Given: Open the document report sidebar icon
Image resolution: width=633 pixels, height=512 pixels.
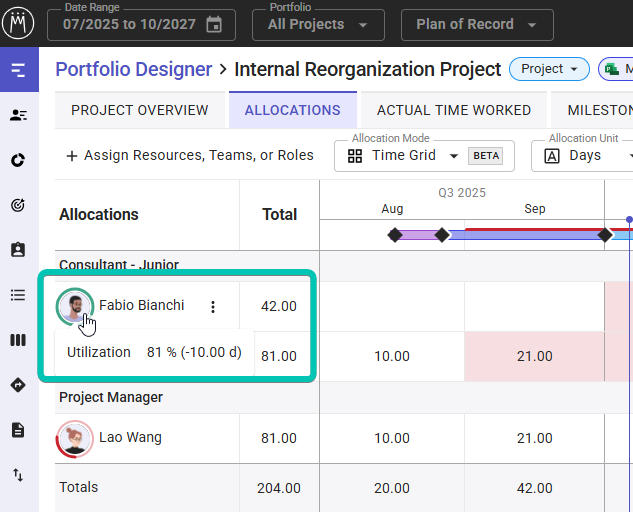Looking at the screenshot, I should (x=18, y=430).
